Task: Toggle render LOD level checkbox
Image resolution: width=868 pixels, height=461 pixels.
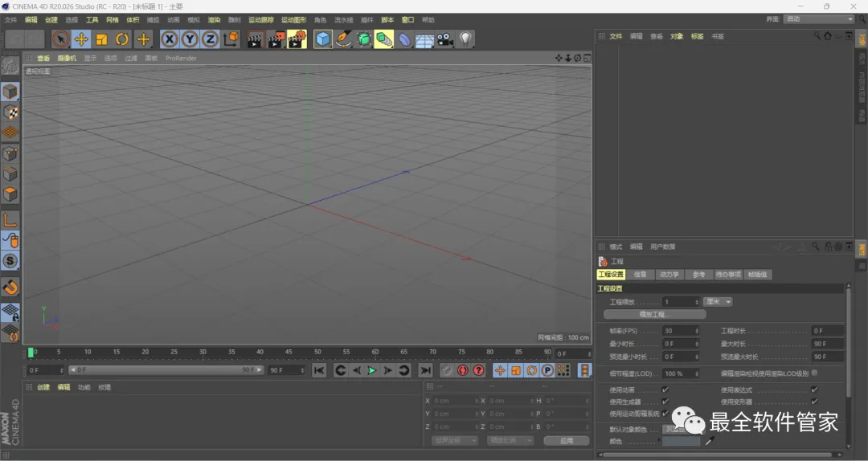Action: pos(814,373)
